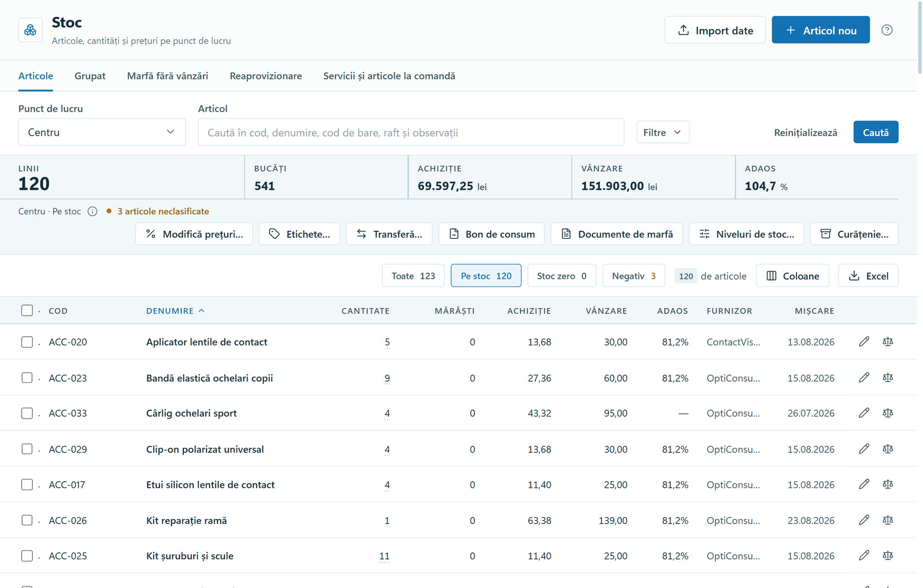
Task: Select the Negativ 3 filter chip
Action: coord(634,276)
